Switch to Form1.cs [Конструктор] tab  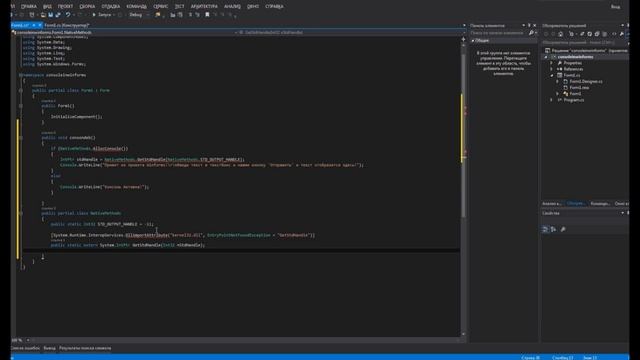67,25
